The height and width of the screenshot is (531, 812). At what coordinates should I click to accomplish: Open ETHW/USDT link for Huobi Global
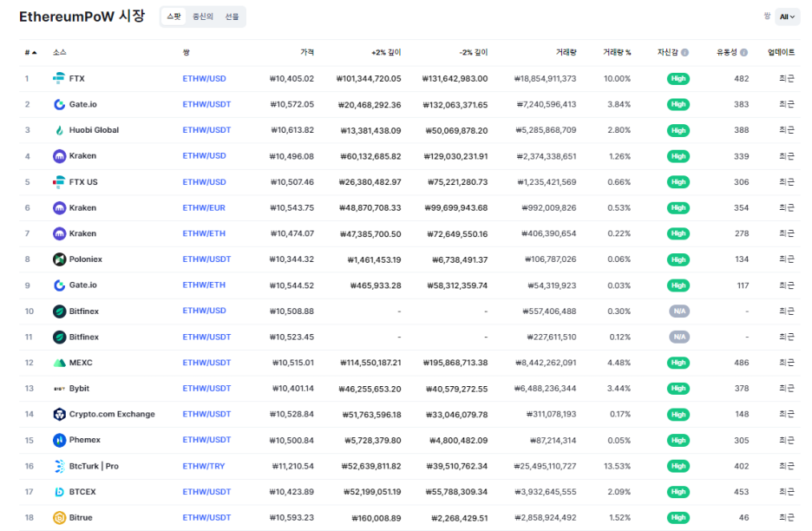click(x=206, y=130)
